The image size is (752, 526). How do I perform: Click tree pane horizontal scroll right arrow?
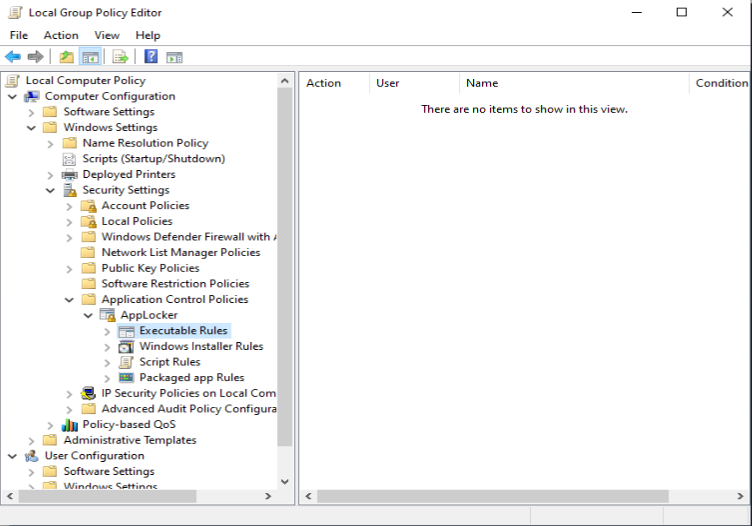point(268,496)
